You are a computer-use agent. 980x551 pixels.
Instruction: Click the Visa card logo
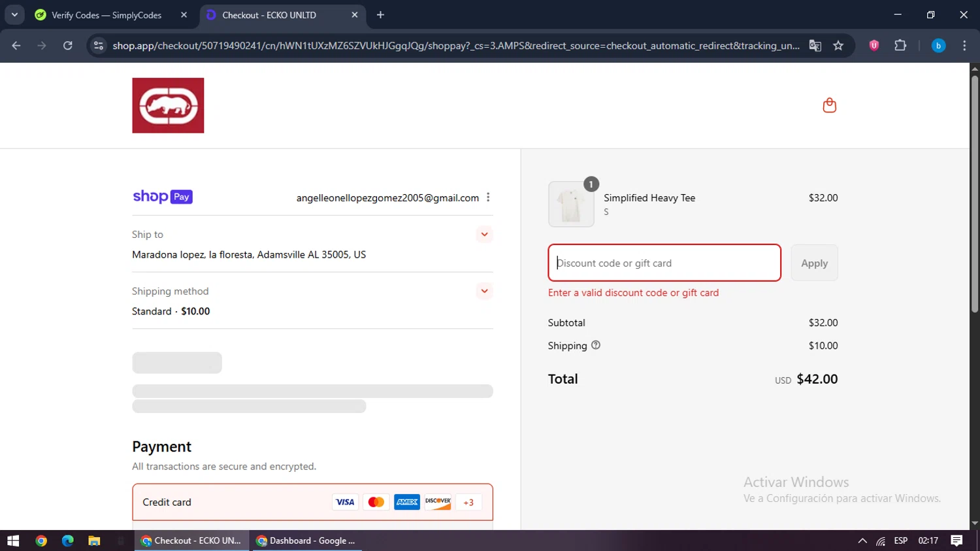[x=345, y=502]
